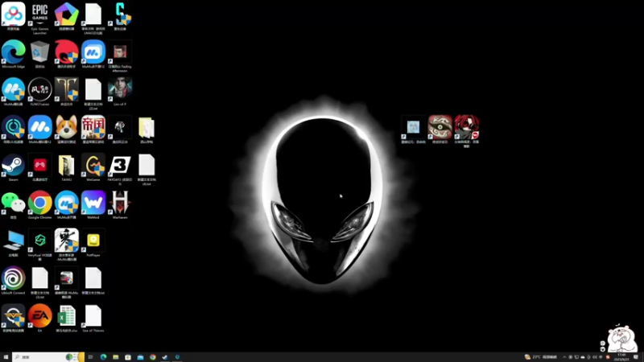Open the EA app shortcut
This screenshot has height=362, width=644.
tap(39, 318)
